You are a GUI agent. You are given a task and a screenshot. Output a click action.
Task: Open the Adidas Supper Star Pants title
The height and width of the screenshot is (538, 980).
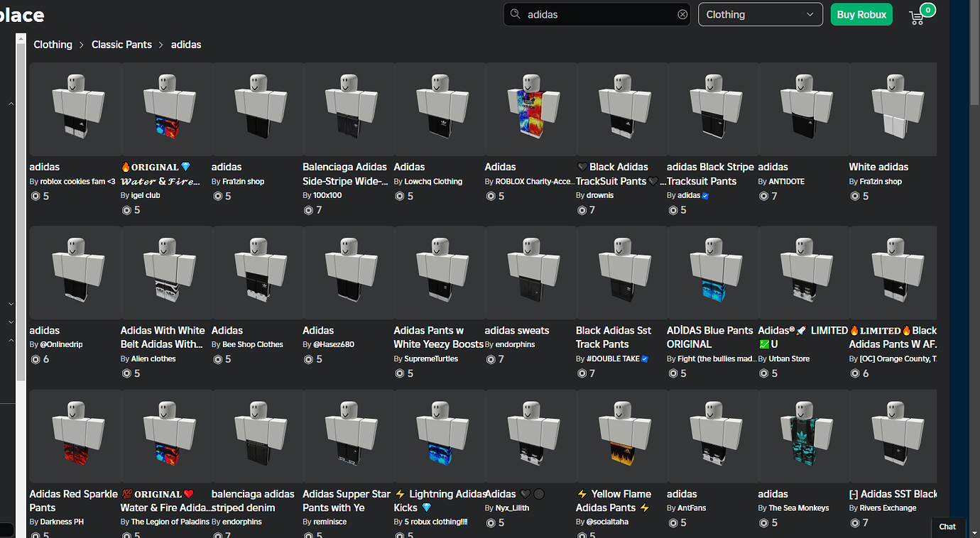(x=347, y=501)
